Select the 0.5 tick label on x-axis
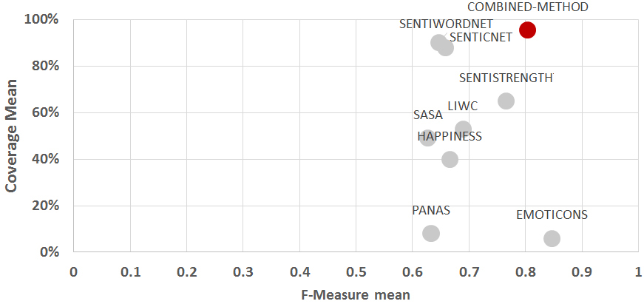This screenshot has width=644, height=304. [x=356, y=272]
